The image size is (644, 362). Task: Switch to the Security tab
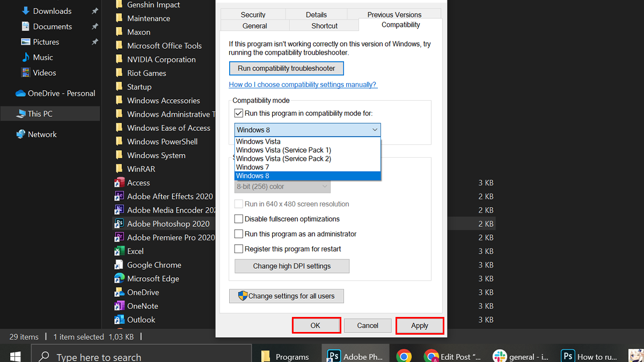pyautogui.click(x=253, y=14)
